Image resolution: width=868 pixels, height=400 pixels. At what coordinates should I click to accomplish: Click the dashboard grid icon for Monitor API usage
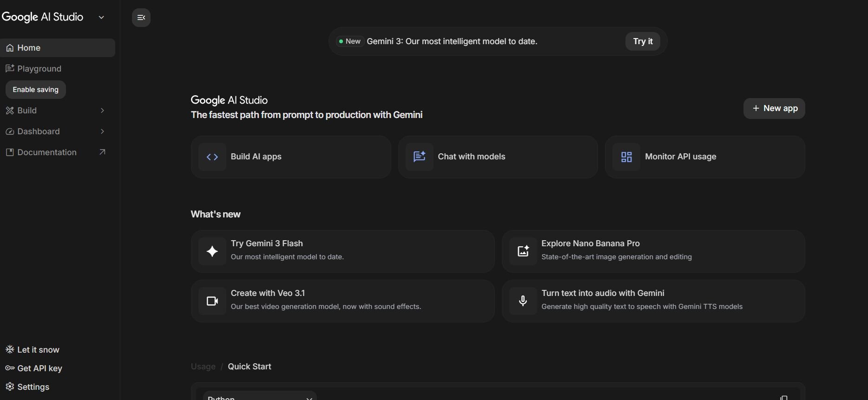pos(626,157)
